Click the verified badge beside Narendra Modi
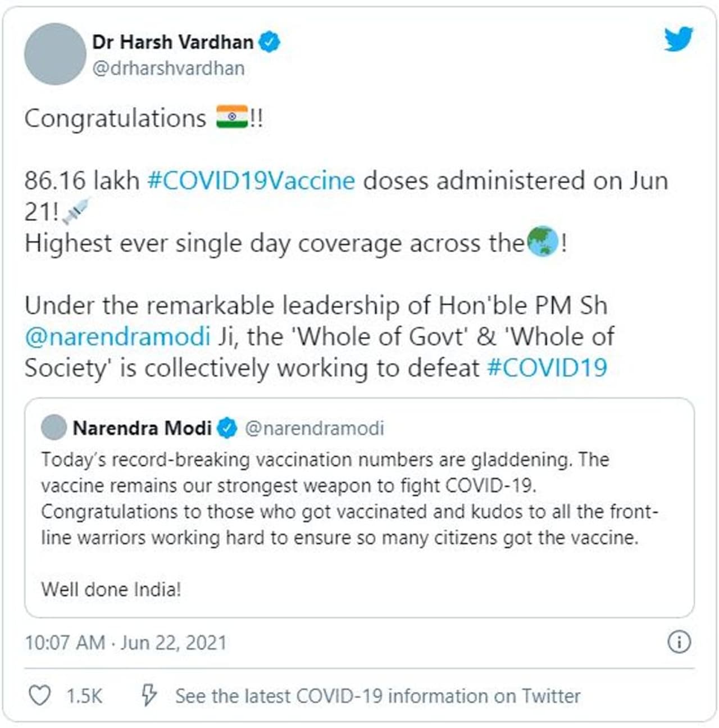719x728 pixels. tap(227, 428)
